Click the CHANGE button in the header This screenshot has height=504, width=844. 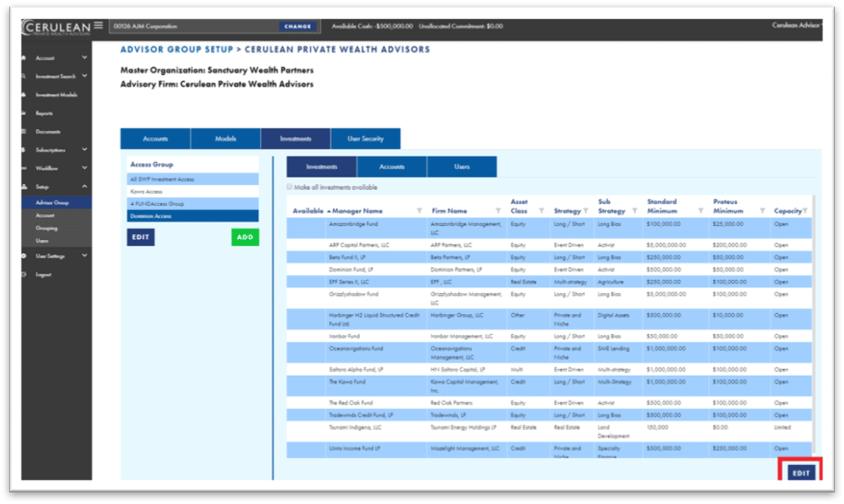[297, 26]
